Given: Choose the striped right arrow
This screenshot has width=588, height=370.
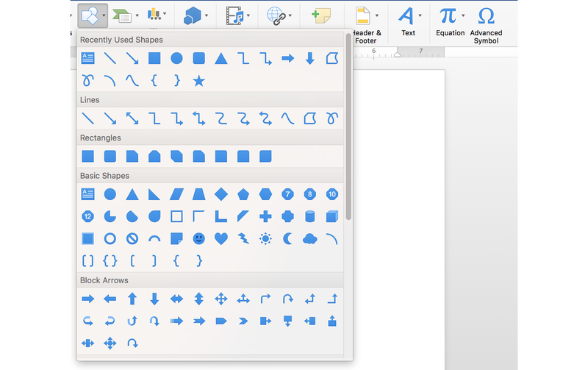Looking at the screenshot, I should click(x=176, y=321).
